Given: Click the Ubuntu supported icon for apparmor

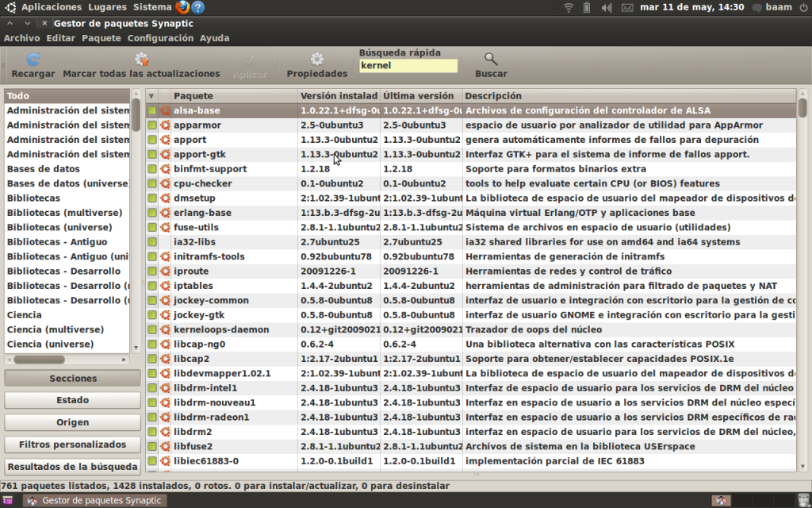Looking at the screenshot, I should tap(165, 125).
